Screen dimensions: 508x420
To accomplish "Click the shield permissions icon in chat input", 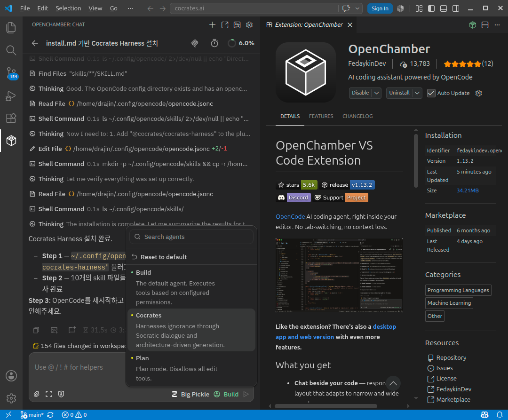I will (61, 394).
